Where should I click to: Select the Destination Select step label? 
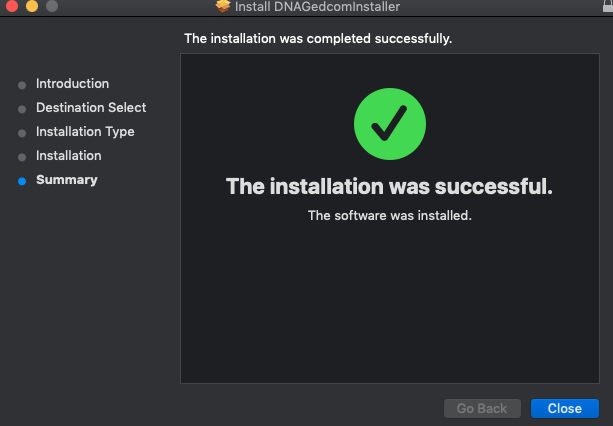pyautogui.click(x=91, y=108)
